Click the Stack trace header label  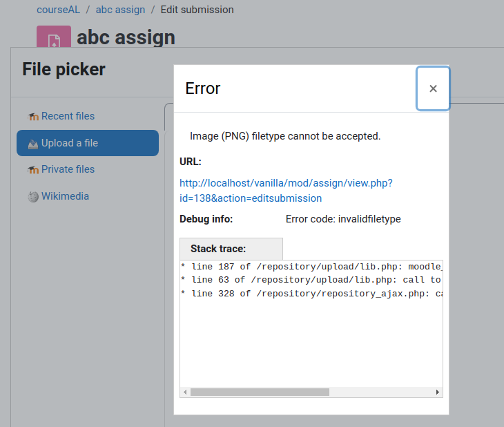[218, 249]
